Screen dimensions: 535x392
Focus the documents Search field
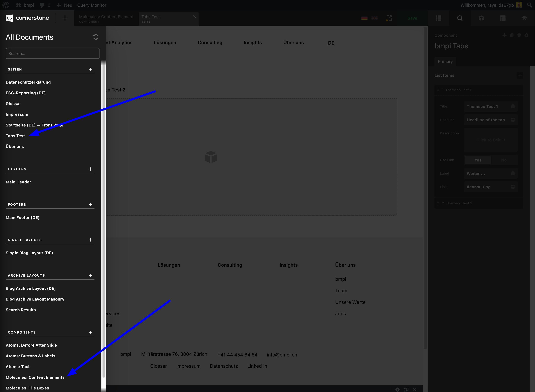pyautogui.click(x=52, y=54)
